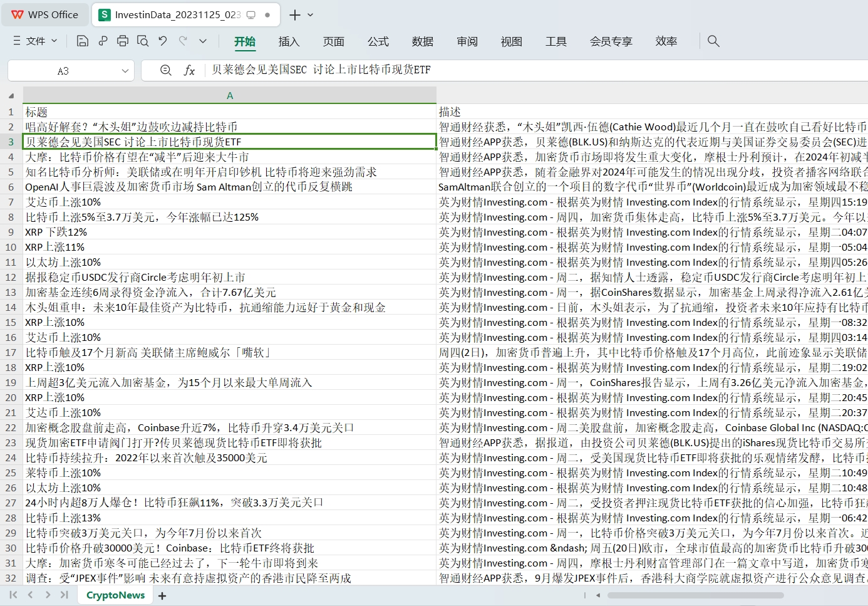This screenshot has height=606, width=868.
Task: Click last sheet navigation arrow
Action: click(64, 595)
